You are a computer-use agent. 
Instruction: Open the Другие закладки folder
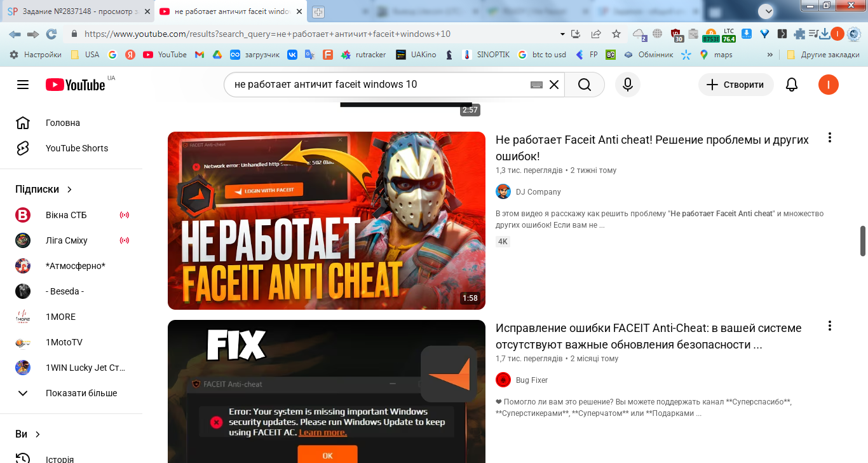click(823, 55)
